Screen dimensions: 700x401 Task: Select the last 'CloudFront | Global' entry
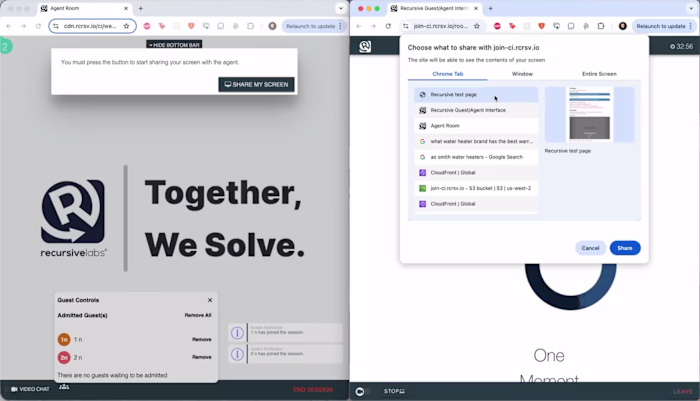[476, 204]
